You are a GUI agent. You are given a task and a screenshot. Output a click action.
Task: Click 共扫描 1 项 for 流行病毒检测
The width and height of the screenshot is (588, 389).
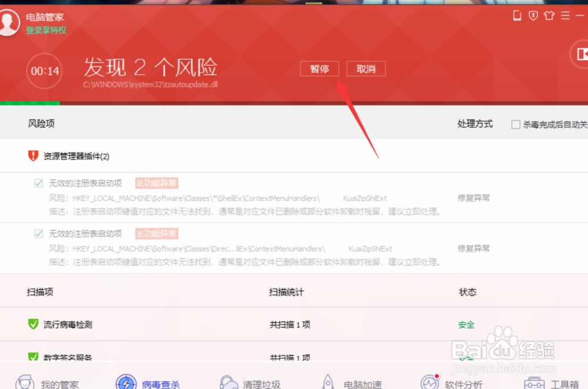tap(290, 324)
